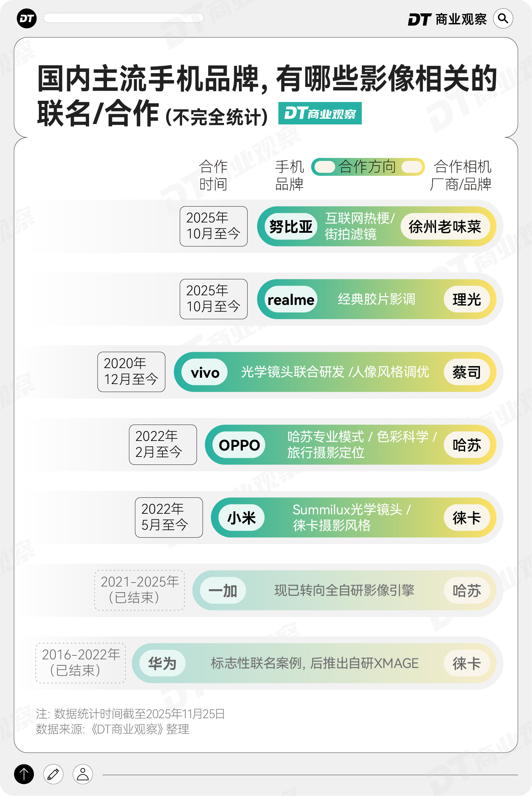Select the faded 华为 brand pill
Viewport: 532px width, 796px height.
click(162, 663)
